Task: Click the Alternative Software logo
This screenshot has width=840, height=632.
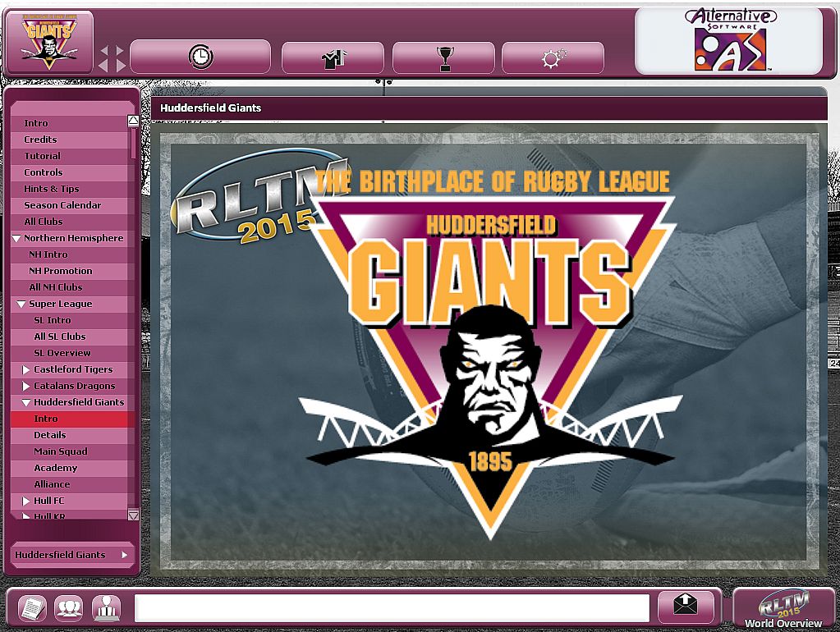Action: [x=730, y=41]
